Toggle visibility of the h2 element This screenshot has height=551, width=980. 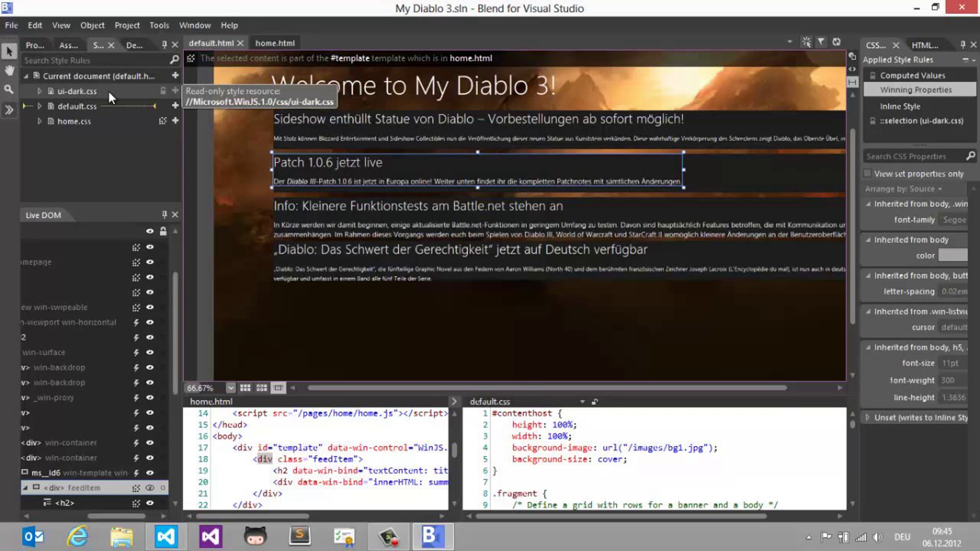tap(150, 503)
